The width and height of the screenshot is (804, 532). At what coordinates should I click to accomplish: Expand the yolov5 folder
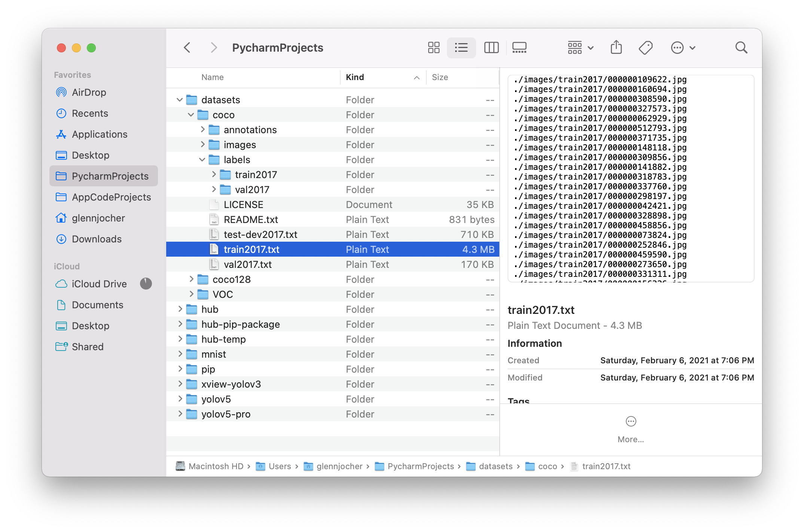[180, 399]
